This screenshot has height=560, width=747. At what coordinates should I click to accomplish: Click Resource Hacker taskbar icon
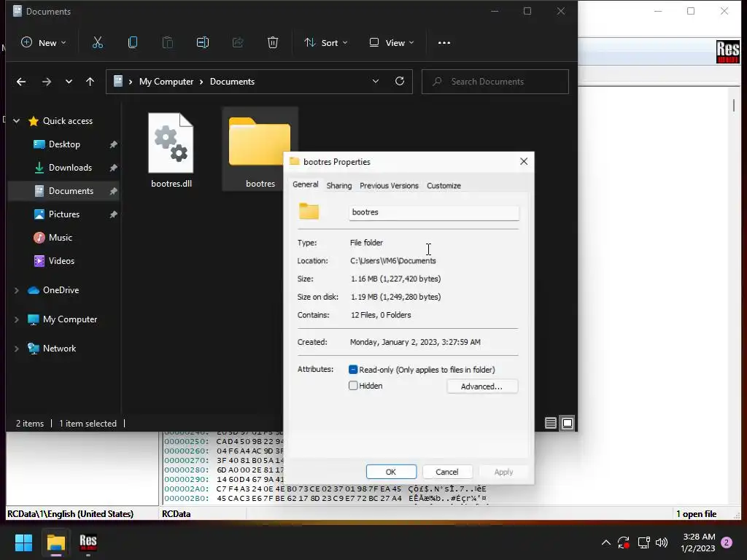[x=88, y=542]
